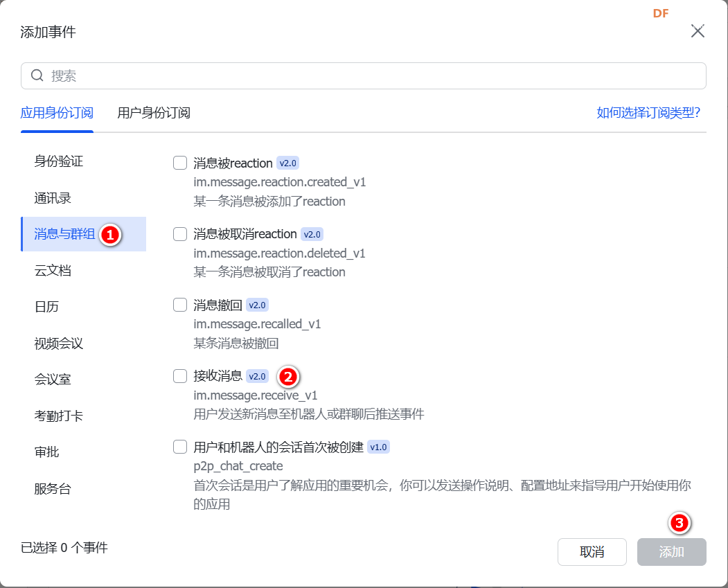Viewport: 728px width, 588px height.
Task: Switch to the 用户身份订阅 tab
Action: 154,113
